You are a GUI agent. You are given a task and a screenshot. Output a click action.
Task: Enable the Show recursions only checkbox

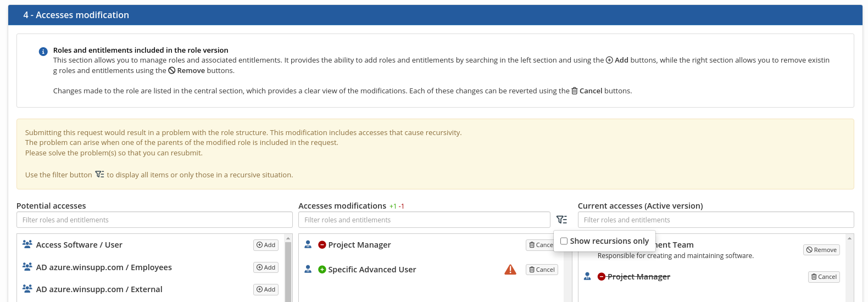pyautogui.click(x=564, y=241)
